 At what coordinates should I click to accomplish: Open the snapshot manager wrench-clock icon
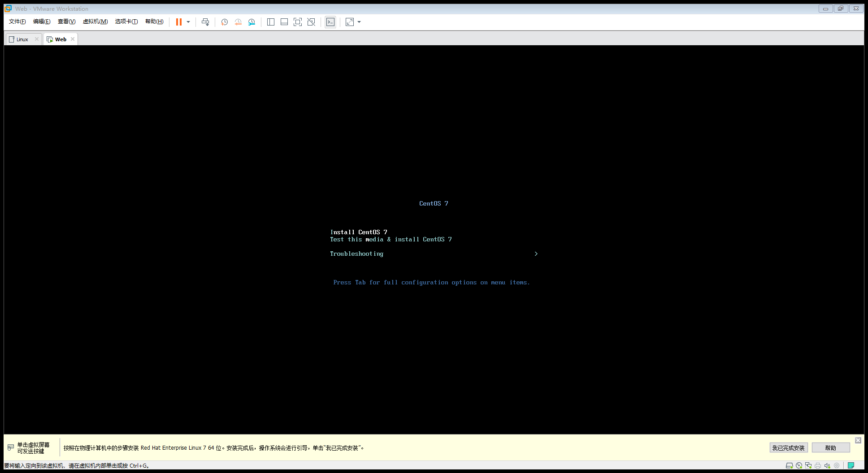tap(252, 22)
